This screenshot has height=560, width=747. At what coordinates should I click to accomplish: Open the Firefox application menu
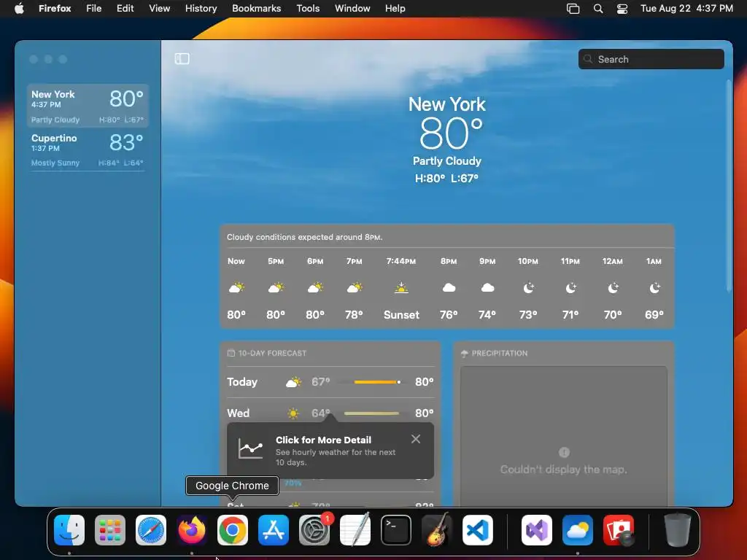(x=55, y=8)
